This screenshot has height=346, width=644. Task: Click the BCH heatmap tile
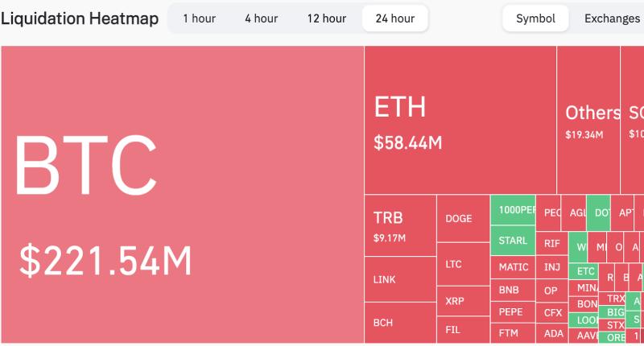(x=400, y=323)
